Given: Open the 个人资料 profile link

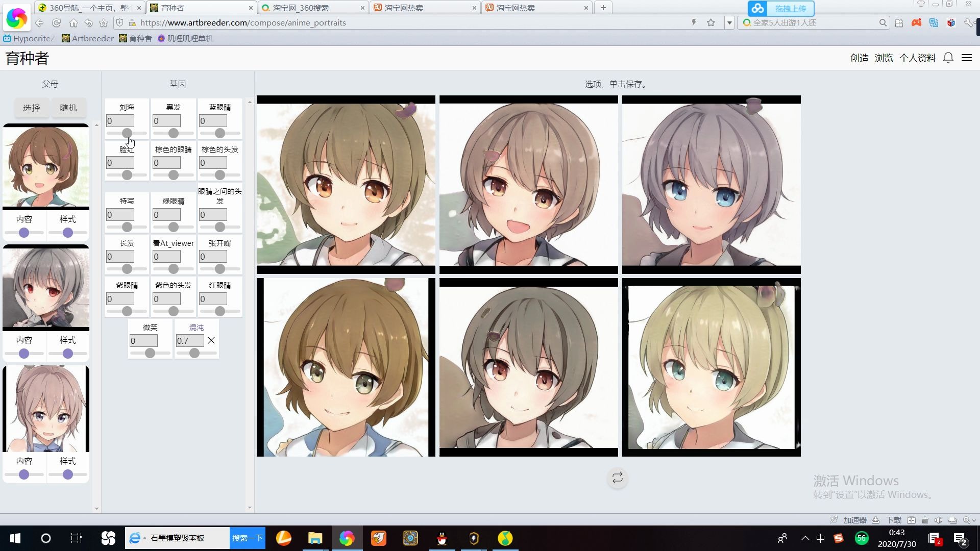Looking at the screenshot, I should (917, 58).
